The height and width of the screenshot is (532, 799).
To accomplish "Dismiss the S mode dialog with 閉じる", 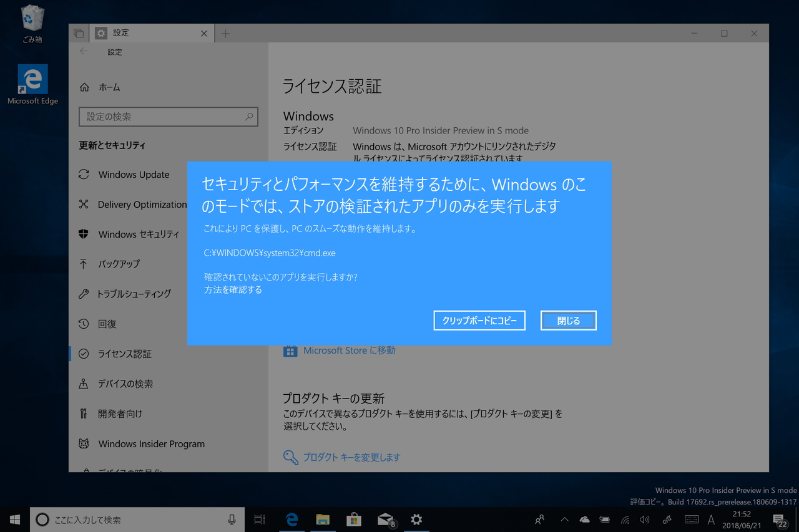I will click(x=567, y=320).
